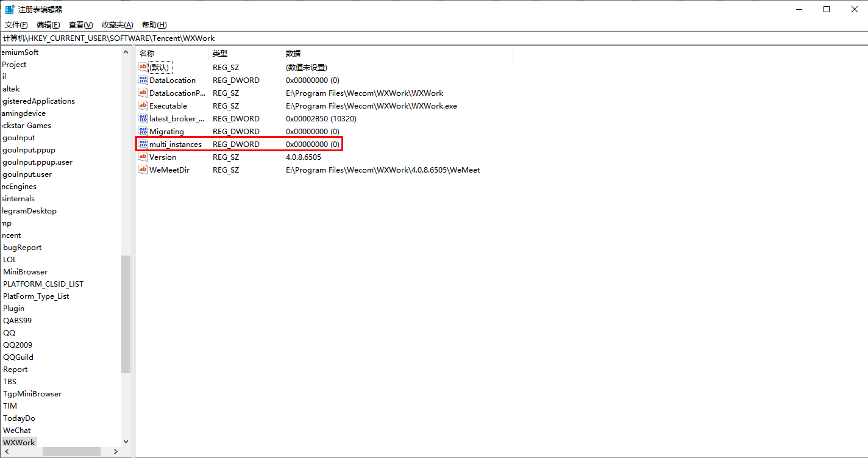
Task: Click the string icon beside Executable value
Action: click(143, 106)
